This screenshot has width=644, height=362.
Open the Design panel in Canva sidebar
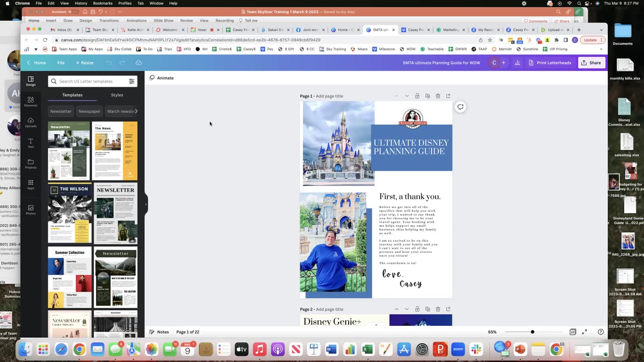point(31,81)
